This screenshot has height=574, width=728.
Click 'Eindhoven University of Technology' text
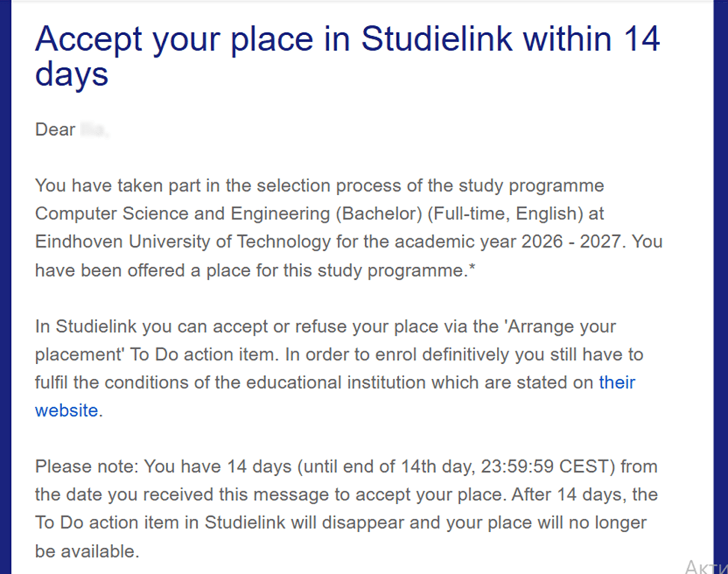pyautogui.click(x=183, y=242)
